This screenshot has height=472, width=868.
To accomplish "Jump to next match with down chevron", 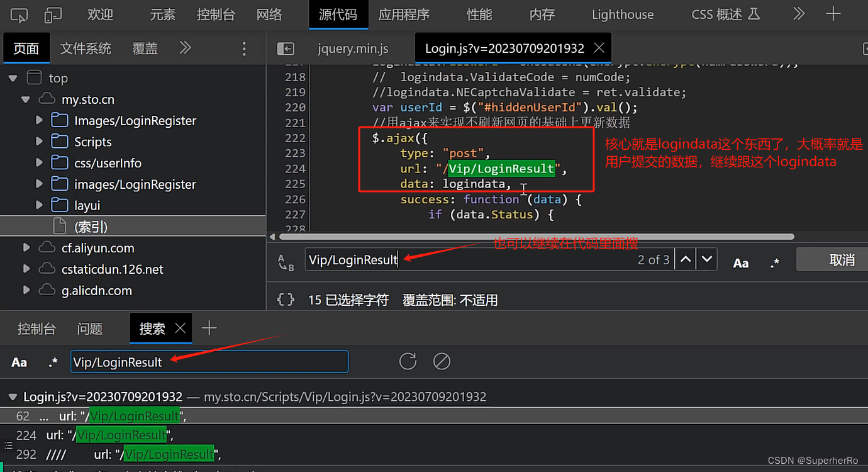I will pyautogui.click(x=706, y=259).
